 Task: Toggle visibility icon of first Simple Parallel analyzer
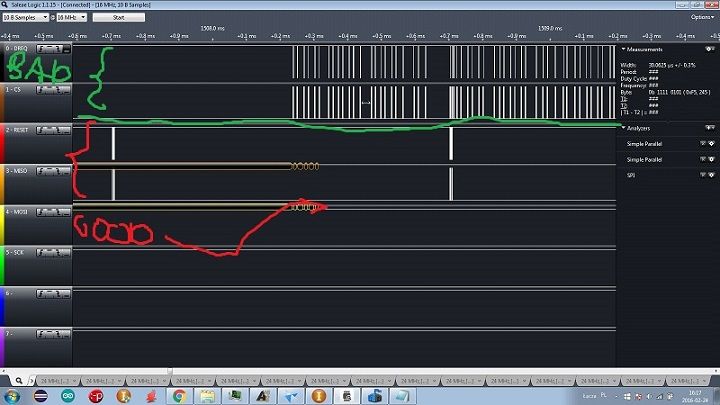[x=703, y=144]
